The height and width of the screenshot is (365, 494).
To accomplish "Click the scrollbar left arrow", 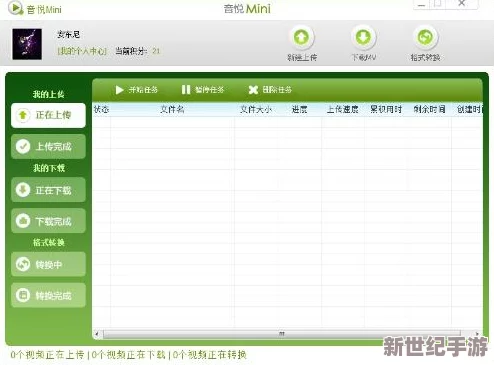I will coord(97,333).
